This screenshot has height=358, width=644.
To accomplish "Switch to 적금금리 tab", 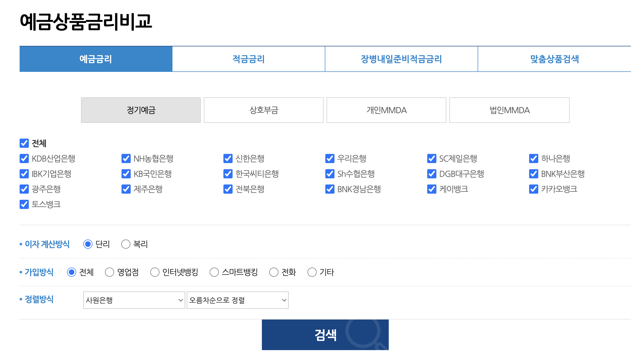I will (248, 59).
